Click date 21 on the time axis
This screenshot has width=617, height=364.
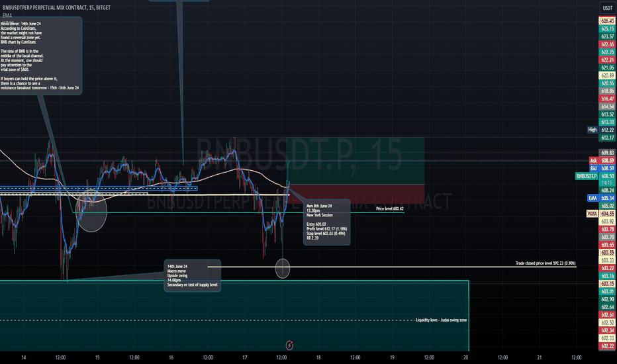(x=540, y=357)
